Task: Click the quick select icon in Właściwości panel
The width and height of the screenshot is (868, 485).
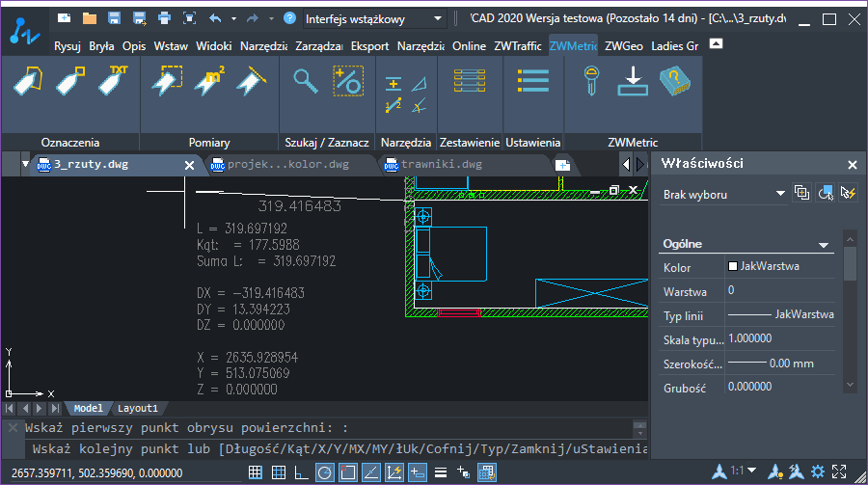Action: tap(848, 193)
